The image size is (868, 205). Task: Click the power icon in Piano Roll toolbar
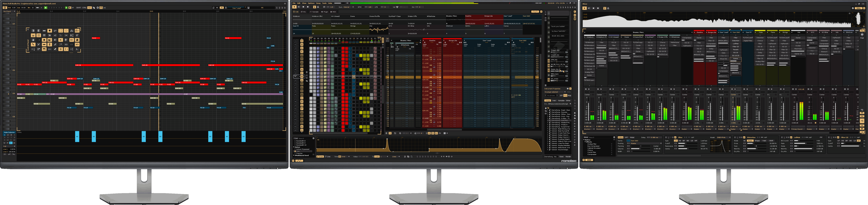5,7
